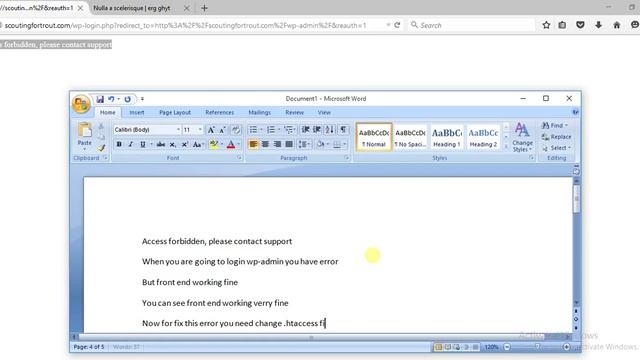Undo the last typing action

click(111, 99)
